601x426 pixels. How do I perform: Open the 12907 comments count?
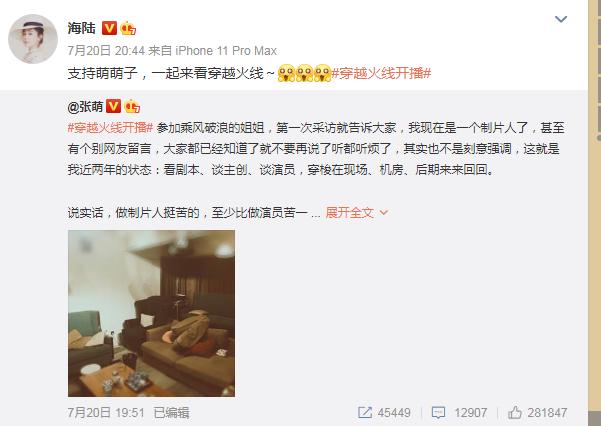(x=470, y=413)
